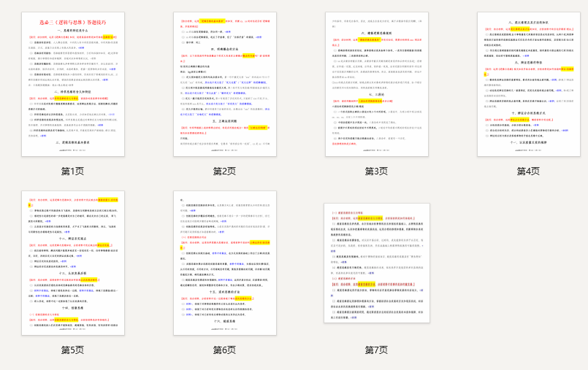
Task: Select the page 3 thumbnail
Action: click(x=377, y=84)
